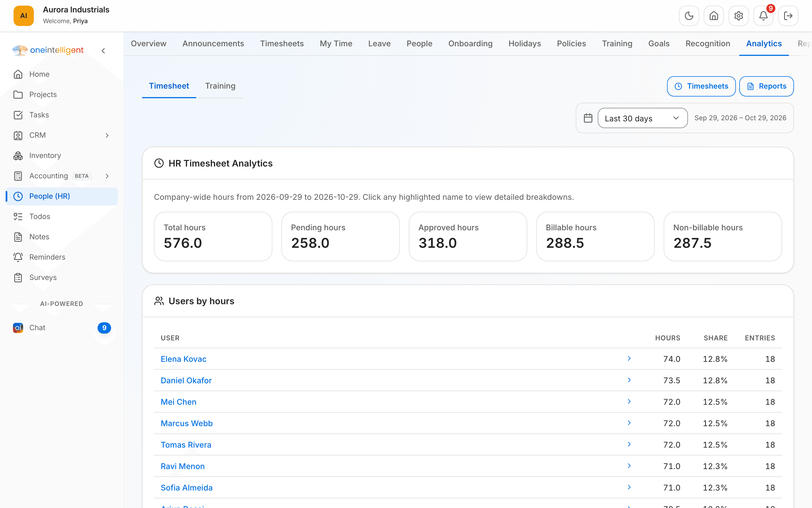Click the Timesheets button
Screen dimensions: 812x508
click(x=701, y=86)
